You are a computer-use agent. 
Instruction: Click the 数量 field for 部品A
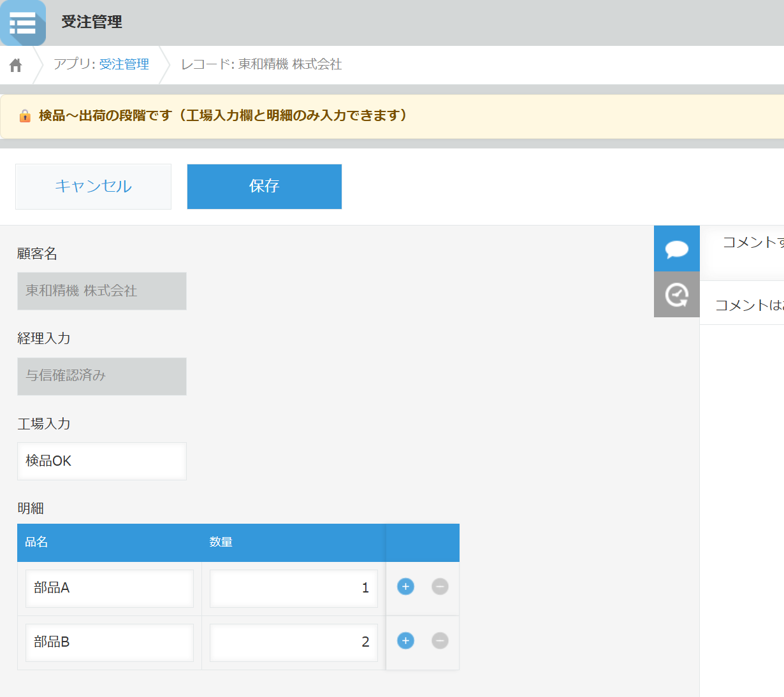(x=294, y=589)
